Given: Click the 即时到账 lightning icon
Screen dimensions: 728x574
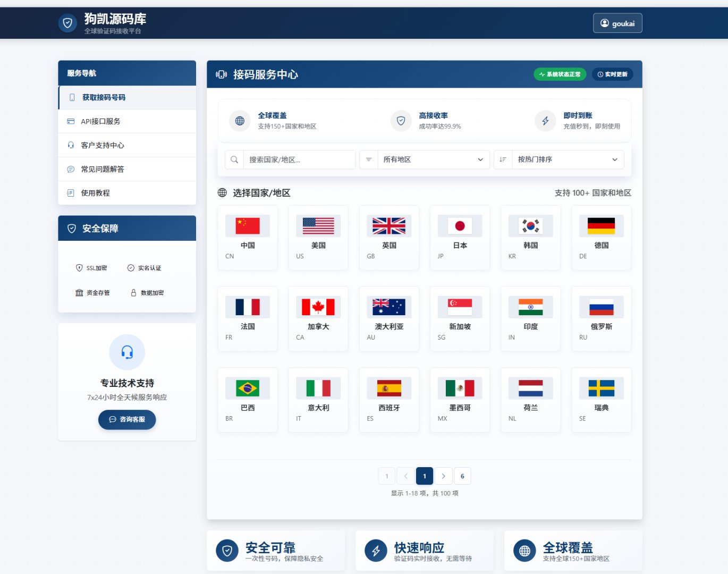Looking at the screenshot, I should click(545, 121).
